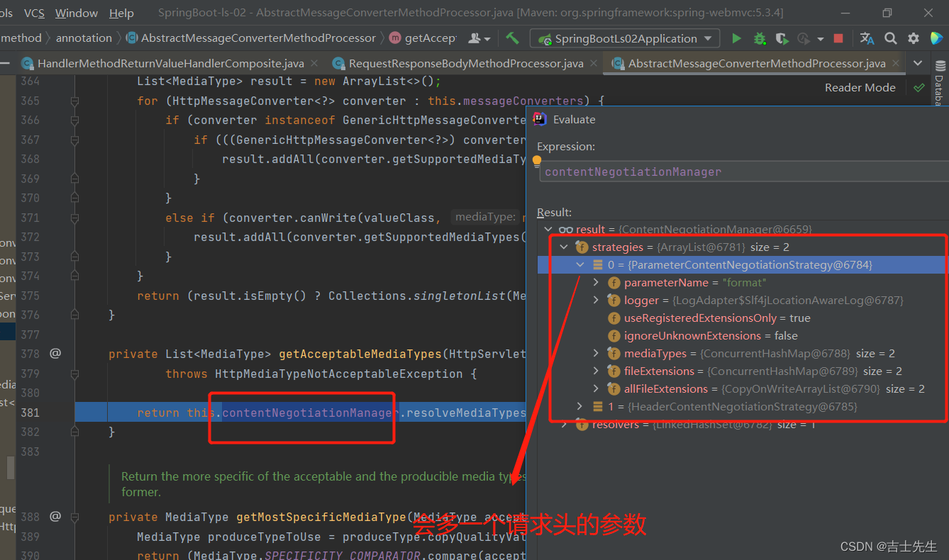Open the Translate toolbar icon
The image size is (949, 560).
click(867, 38)
